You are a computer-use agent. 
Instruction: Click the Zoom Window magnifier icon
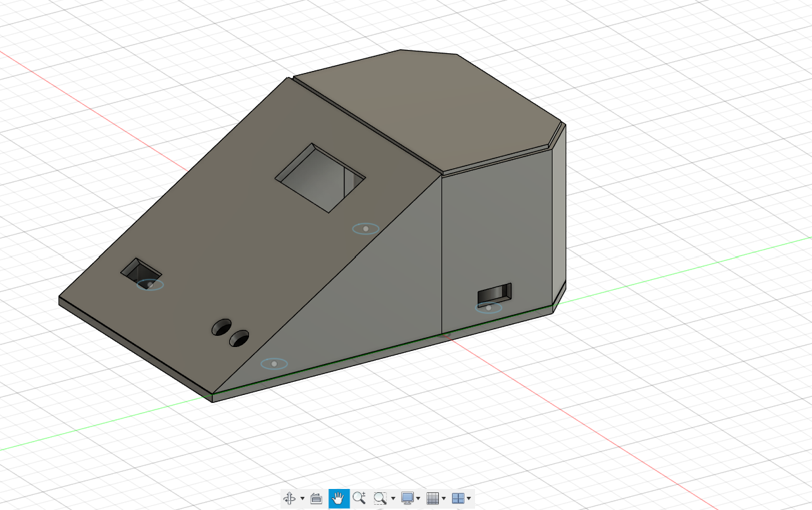click(380, 498)
